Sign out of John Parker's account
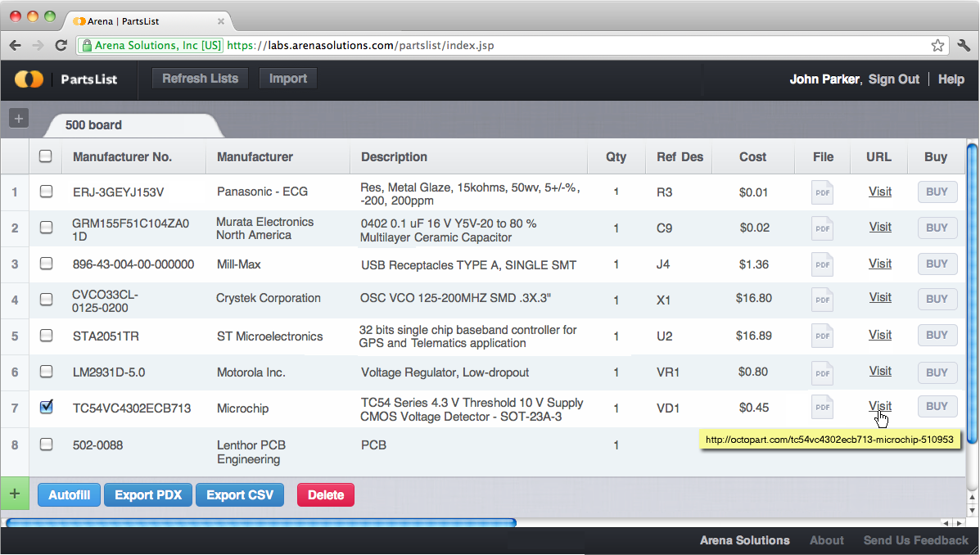The width and height of the screenshot is (980, 555). click(894, 79)
